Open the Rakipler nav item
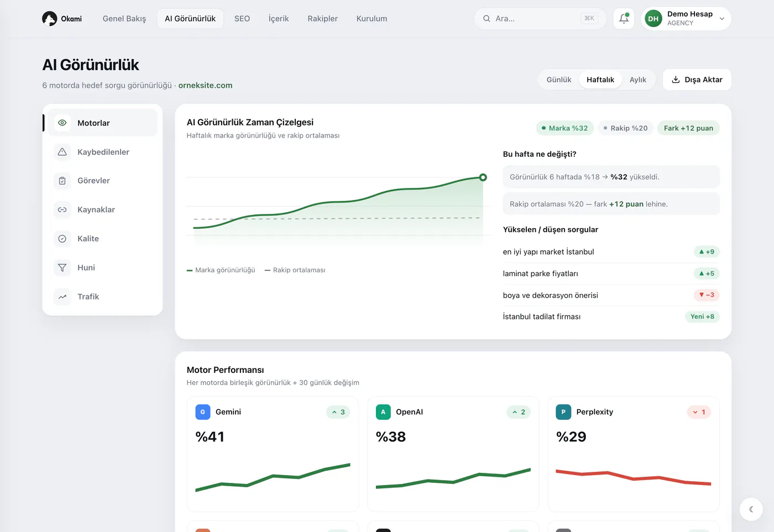Screen dimensions: 774x532 [x=323, y=18]
